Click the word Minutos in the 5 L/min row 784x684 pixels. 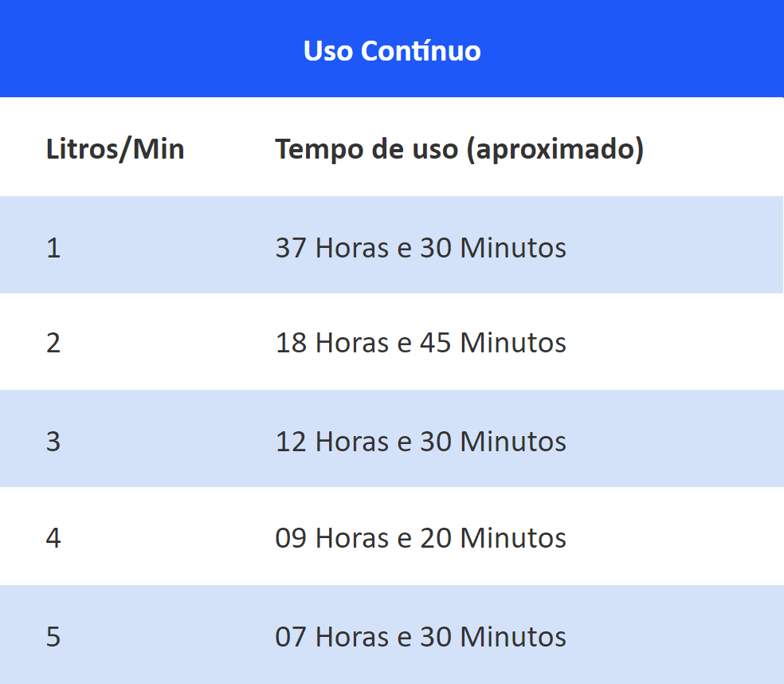tap(513, 636)
